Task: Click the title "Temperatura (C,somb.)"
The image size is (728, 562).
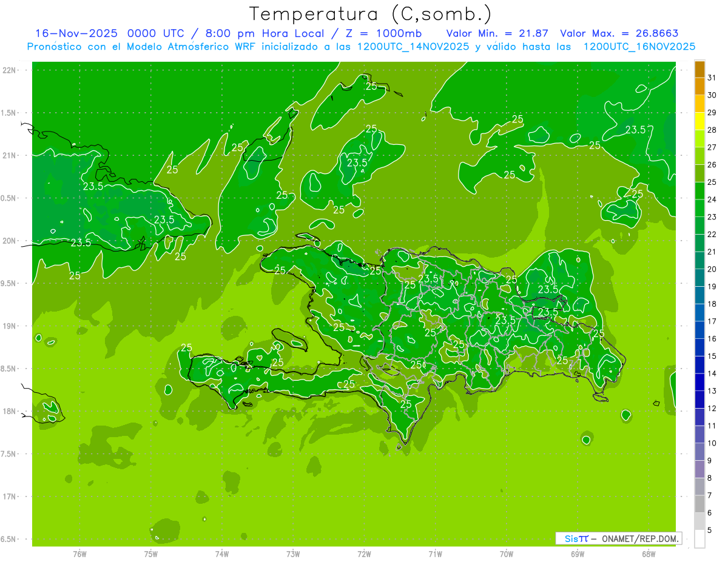Action: 370,14
